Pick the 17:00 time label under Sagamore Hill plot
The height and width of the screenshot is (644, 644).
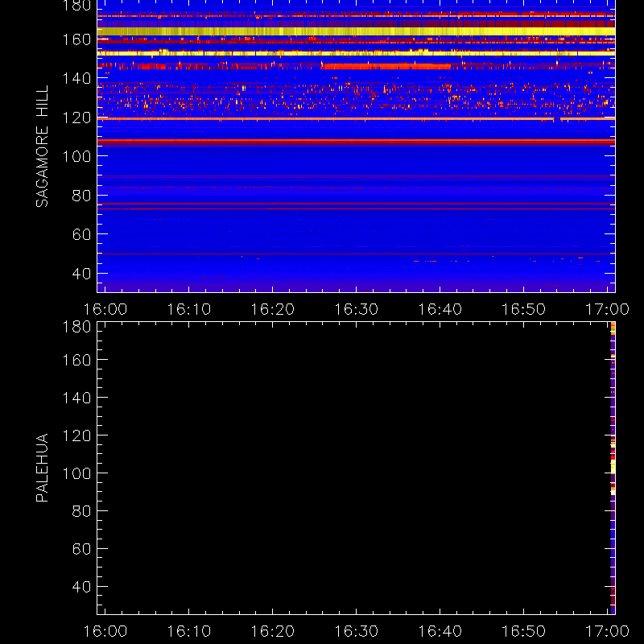[607, 309]
